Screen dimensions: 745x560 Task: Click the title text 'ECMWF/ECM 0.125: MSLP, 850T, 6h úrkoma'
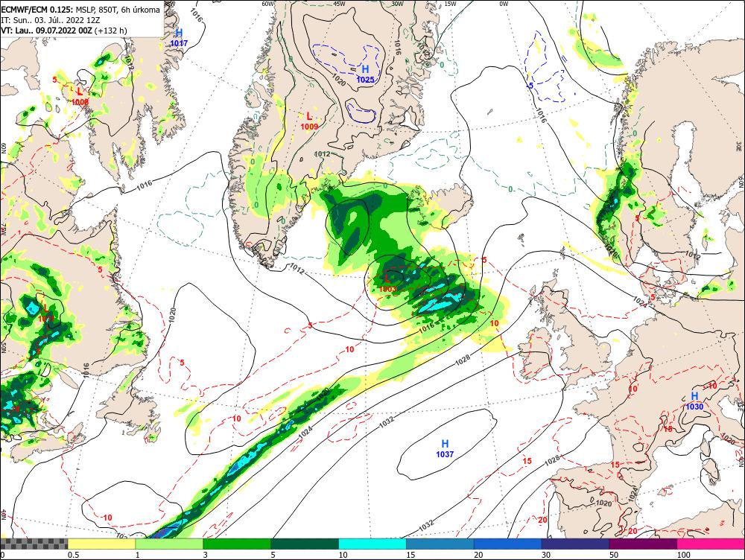80,10
